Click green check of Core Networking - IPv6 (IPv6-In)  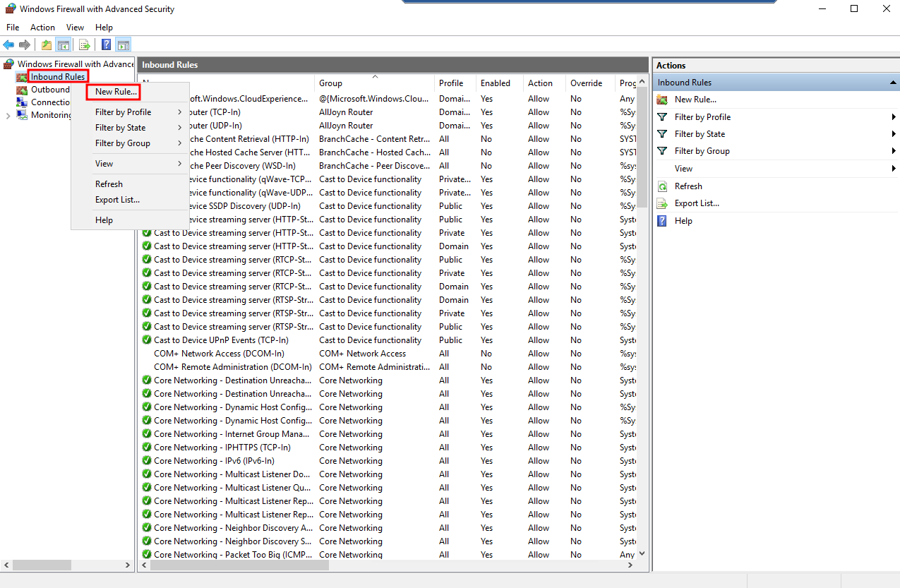coord(147,461)
